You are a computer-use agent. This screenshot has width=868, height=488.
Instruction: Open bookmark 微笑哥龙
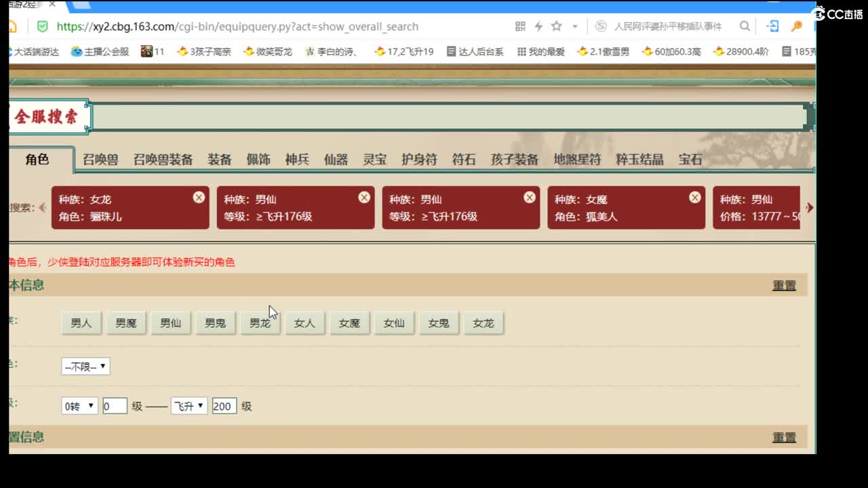pos(268,52)
